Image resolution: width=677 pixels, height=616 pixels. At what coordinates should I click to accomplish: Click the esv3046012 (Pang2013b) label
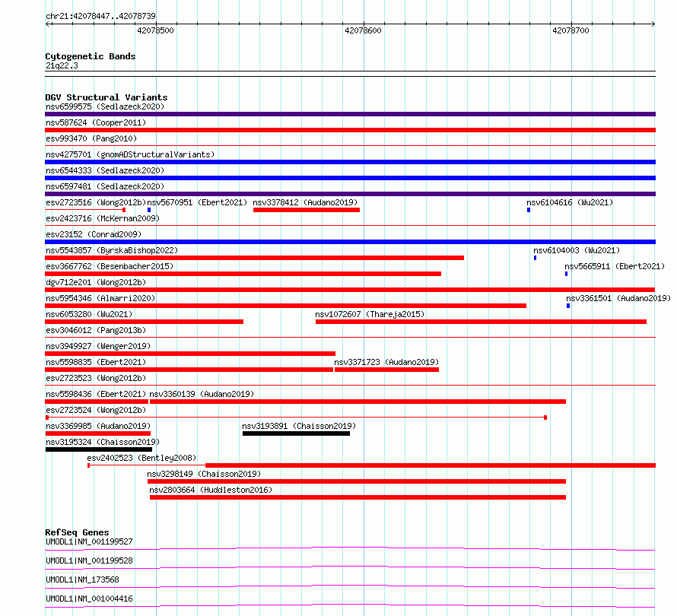pyautogui.click(x=96, y=330)
